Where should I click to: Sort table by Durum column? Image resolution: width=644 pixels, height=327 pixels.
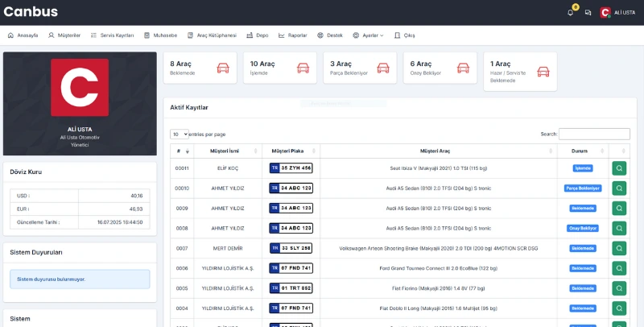click(x=583, y=151)
